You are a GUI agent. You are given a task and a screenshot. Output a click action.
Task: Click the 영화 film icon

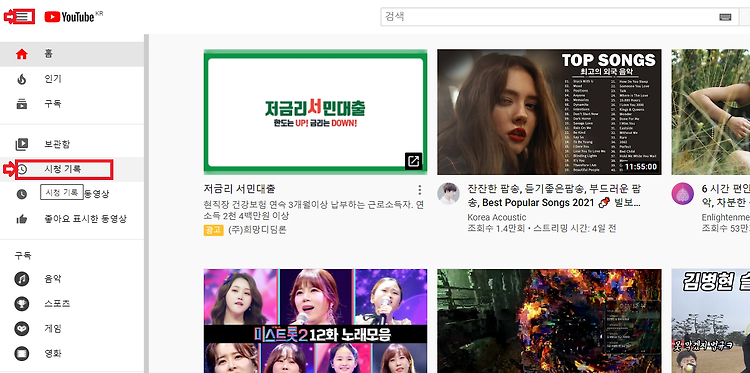click(22, 354)
